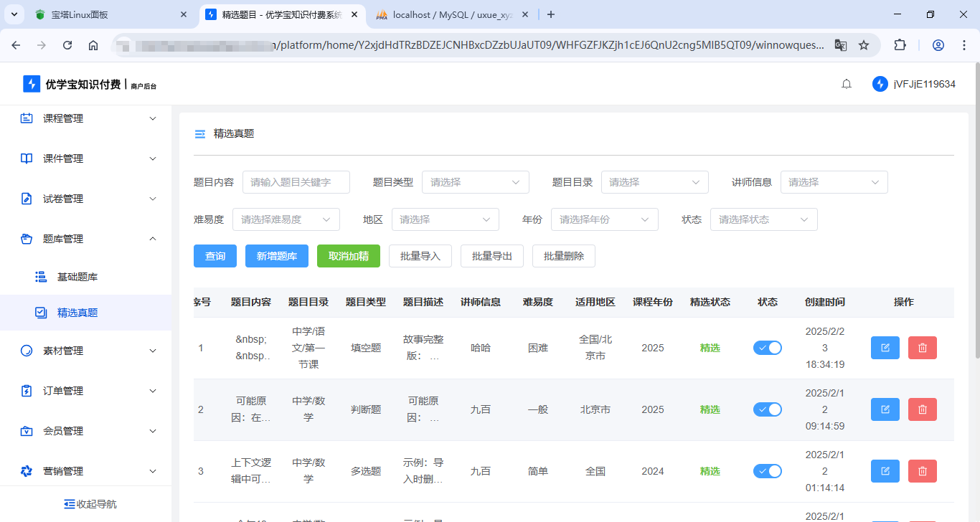
Task: Open the 题目类型 dropdown
Action: [x=475, y=182]
